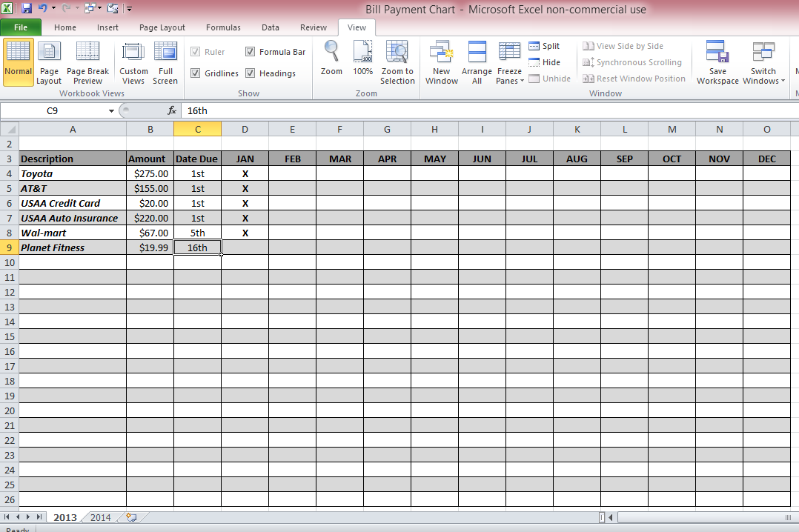Click the DEC header cell

pyautogui.click(x=767, y=159)
